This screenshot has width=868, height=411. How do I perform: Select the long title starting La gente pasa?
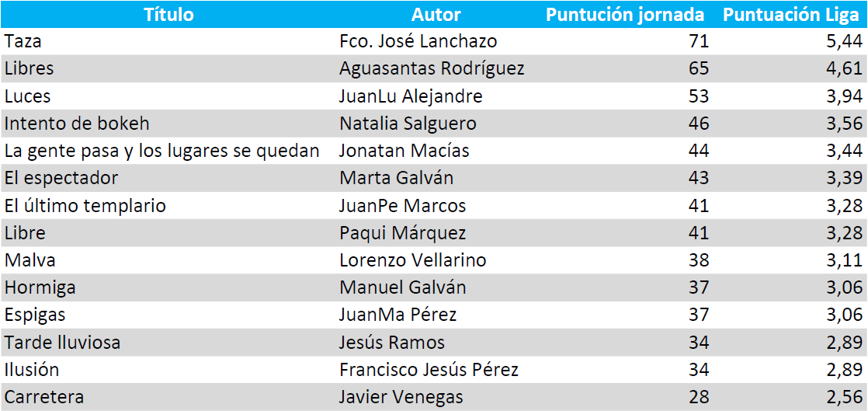pyautogui.click(x=161, y=151)
